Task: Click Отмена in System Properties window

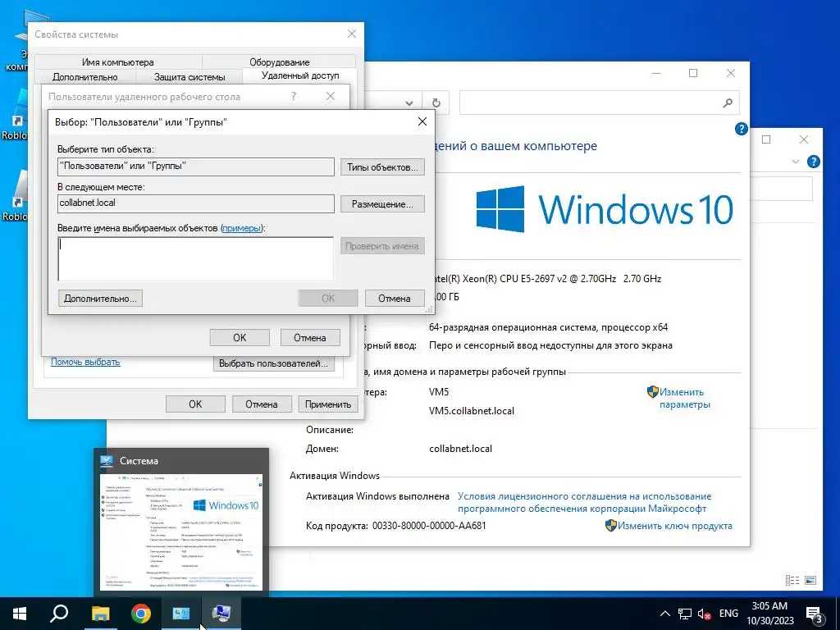Action: pos(262,404)
